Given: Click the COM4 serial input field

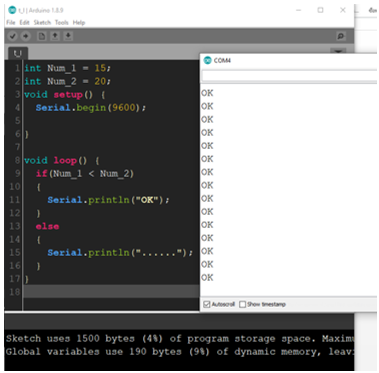Looking at the screenshot, I should (289, 76).
